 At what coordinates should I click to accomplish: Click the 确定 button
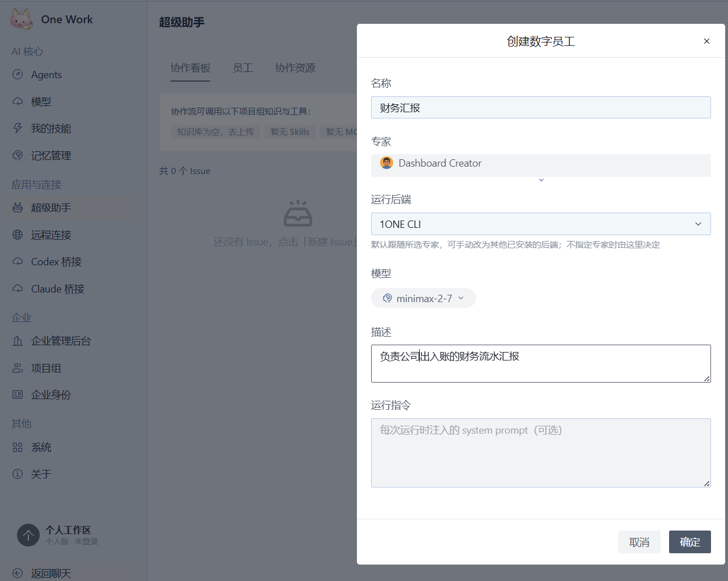click(x=689, y=542)
